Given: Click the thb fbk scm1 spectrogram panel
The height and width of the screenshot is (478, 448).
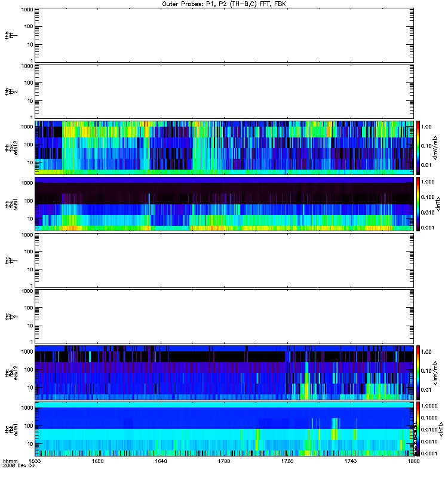Looking at the screenshot, I should (225, 204).
